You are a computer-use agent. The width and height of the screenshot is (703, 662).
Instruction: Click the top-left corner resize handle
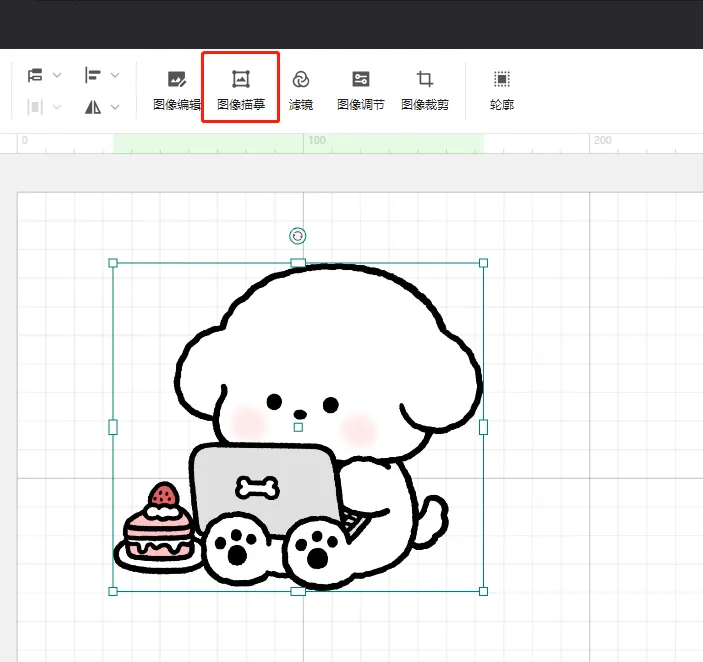tap(113, 263)
